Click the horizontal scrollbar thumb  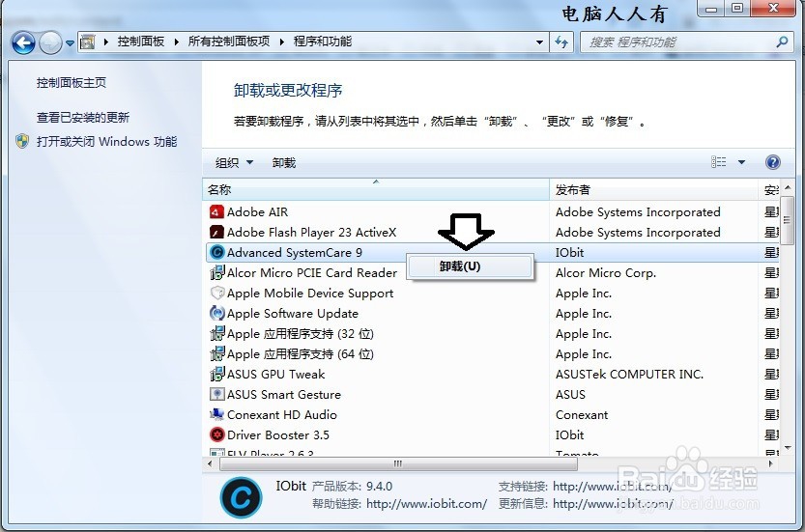click(398, 463)
